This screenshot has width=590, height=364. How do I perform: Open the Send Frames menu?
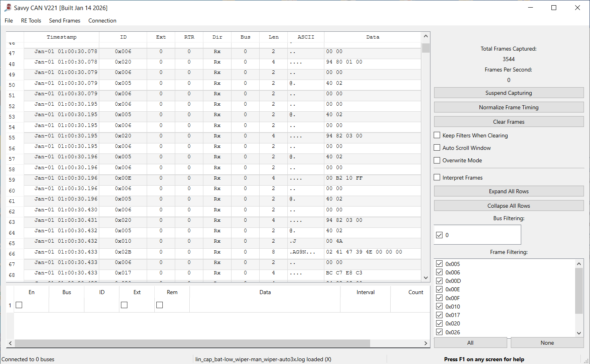coord(64,20)
